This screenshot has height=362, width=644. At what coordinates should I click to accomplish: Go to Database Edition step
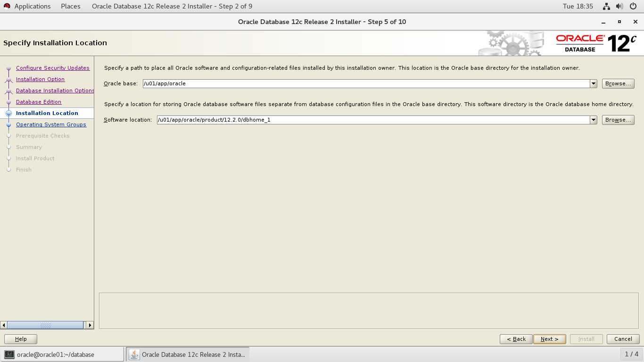pyautogui.click(x=39, y=102)
